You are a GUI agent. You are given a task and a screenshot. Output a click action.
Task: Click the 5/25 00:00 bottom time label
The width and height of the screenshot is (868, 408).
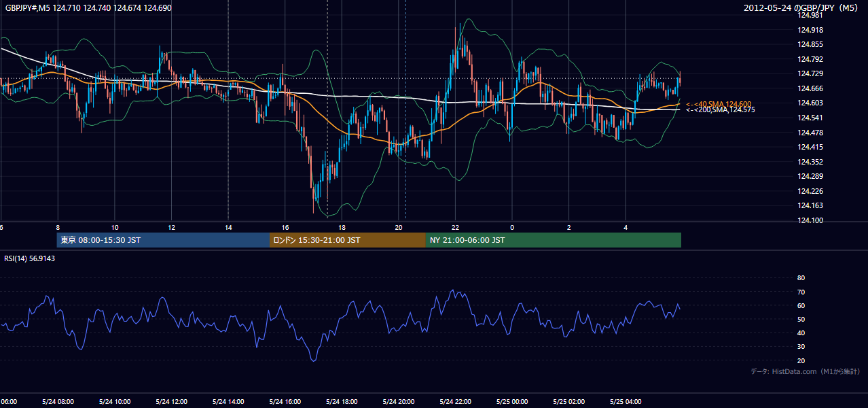pos(512,402)
